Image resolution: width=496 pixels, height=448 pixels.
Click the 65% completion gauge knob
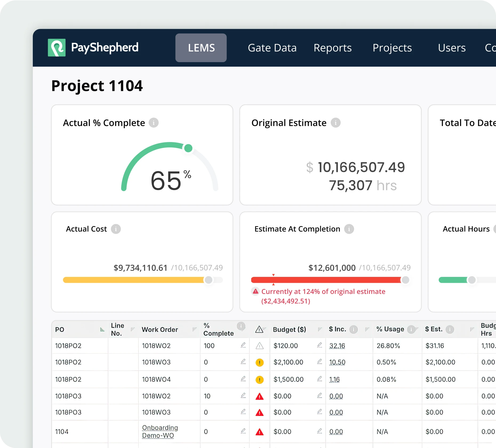coord(188,148)
